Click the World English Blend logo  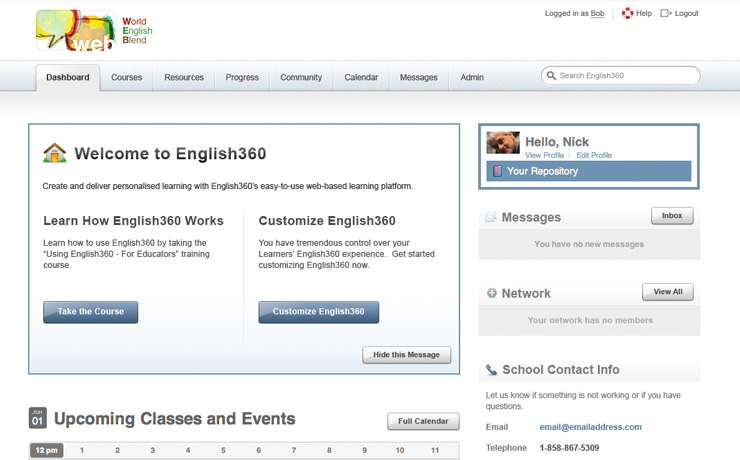94,31
